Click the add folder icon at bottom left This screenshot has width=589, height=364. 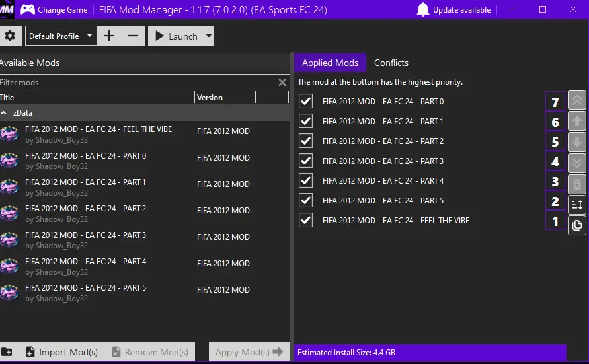click(x=7, y=352)
